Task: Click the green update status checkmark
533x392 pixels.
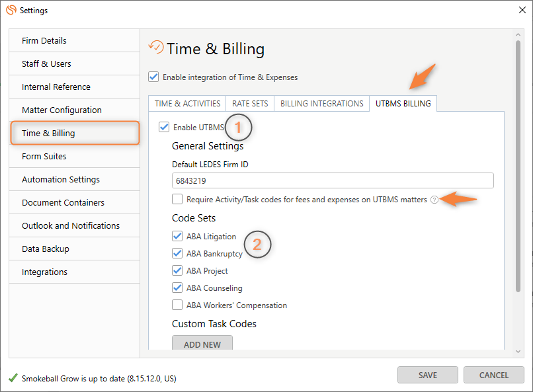Action: pyautogui.click(x=13, y=377)
